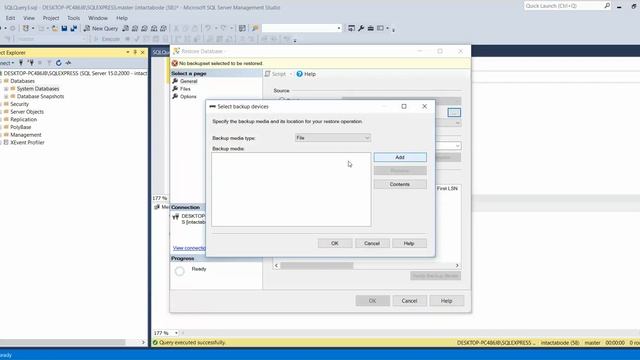Screen dimensions: 640x360
Task: Open the Edit menu
Action: [x=10, y=18]
